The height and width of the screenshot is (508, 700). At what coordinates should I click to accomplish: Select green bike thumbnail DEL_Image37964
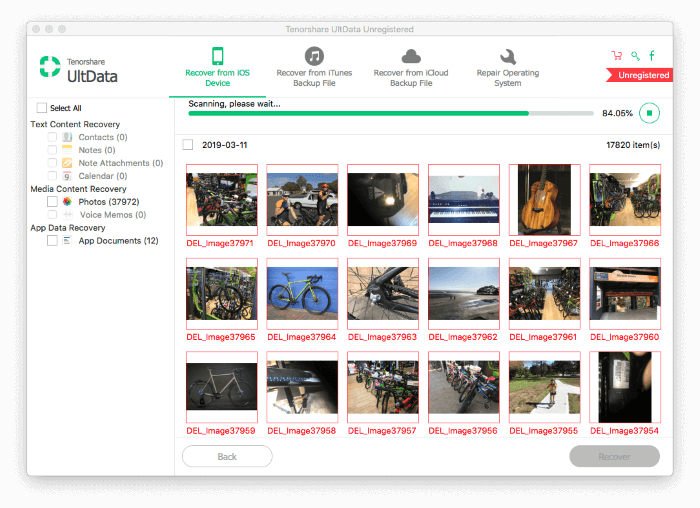(302, 294)
